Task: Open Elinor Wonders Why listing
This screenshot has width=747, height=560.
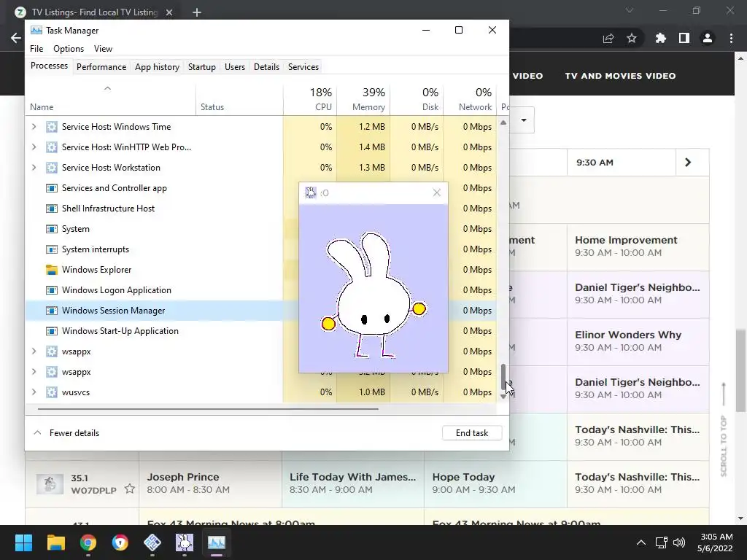Action: [x=638, y=342]
